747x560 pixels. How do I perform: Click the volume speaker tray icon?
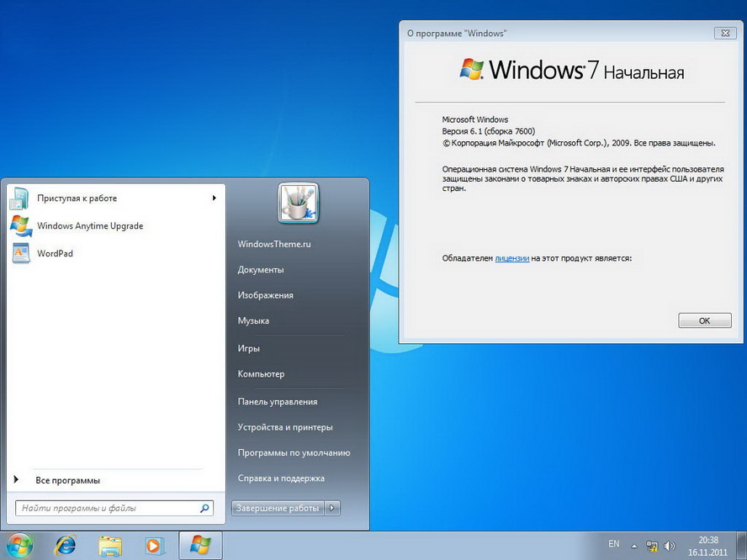click(x=670, y=546)
